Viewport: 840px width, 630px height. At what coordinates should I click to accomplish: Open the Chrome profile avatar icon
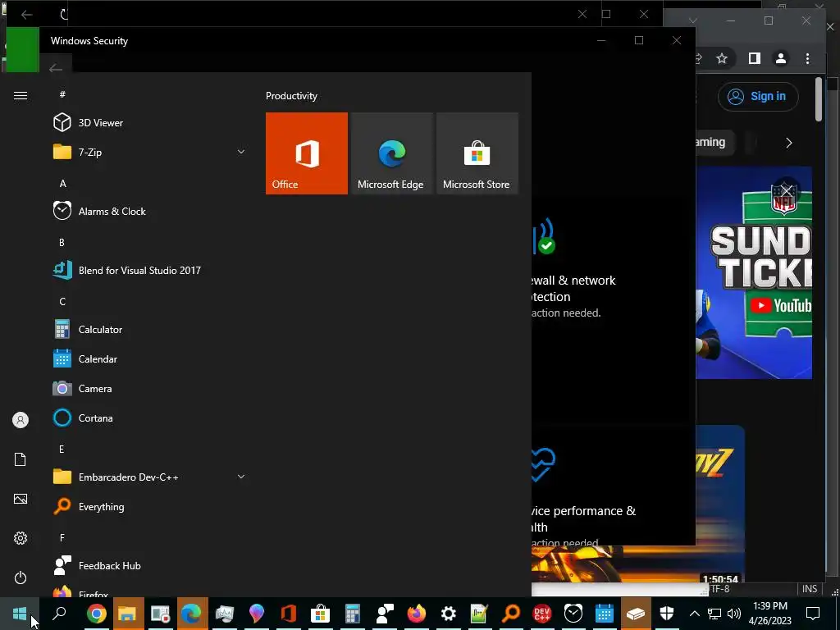click(781, 58)
